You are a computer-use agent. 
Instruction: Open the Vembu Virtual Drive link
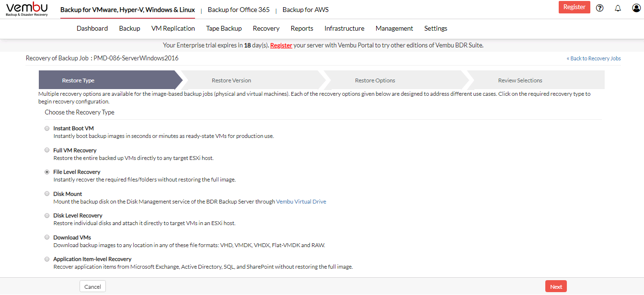click(301, 202)
